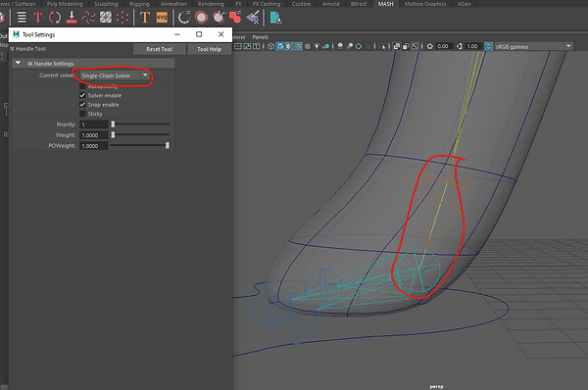This screenshot has width=588, height=390.
Task: Switch to the Rigging shelf tab
Action: click(139, 4)
